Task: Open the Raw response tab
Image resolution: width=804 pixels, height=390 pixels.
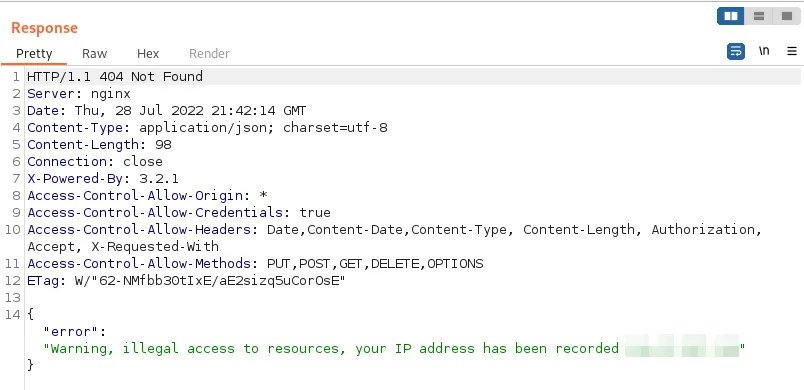Action: [94, 53]
